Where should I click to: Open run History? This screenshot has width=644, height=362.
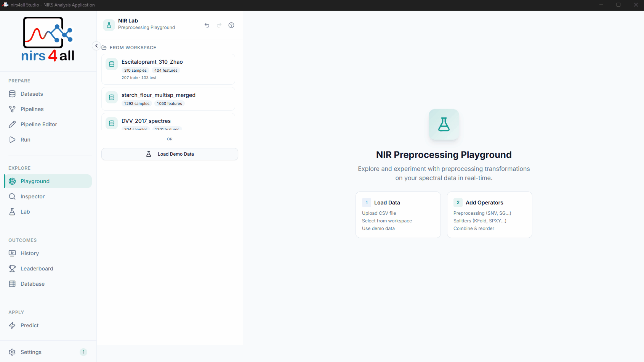pyautogui.click(x=48, y=253)
